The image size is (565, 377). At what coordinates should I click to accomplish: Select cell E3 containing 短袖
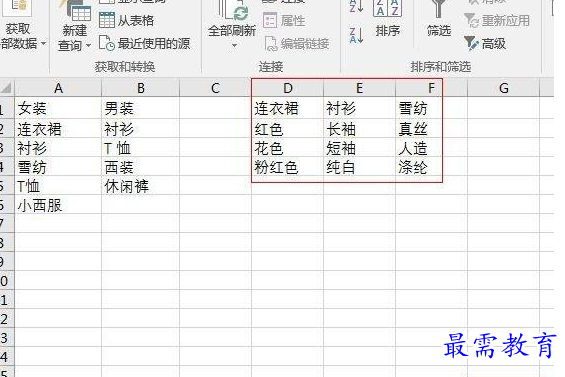point(359,147)
